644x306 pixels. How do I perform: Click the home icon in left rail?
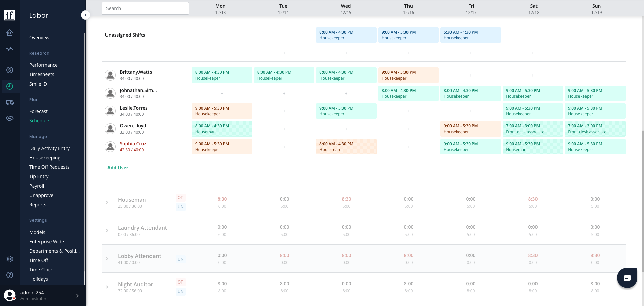coord(10,33)
